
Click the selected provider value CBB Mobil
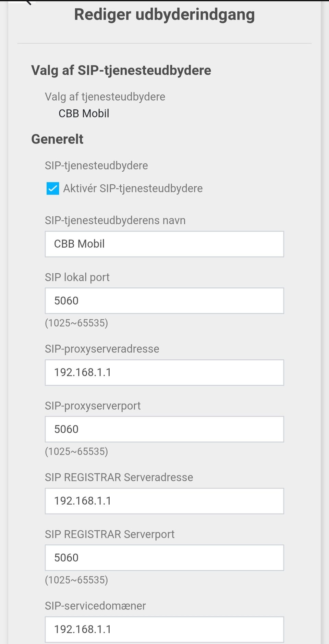pyautogui.click(x=84, y=113)
